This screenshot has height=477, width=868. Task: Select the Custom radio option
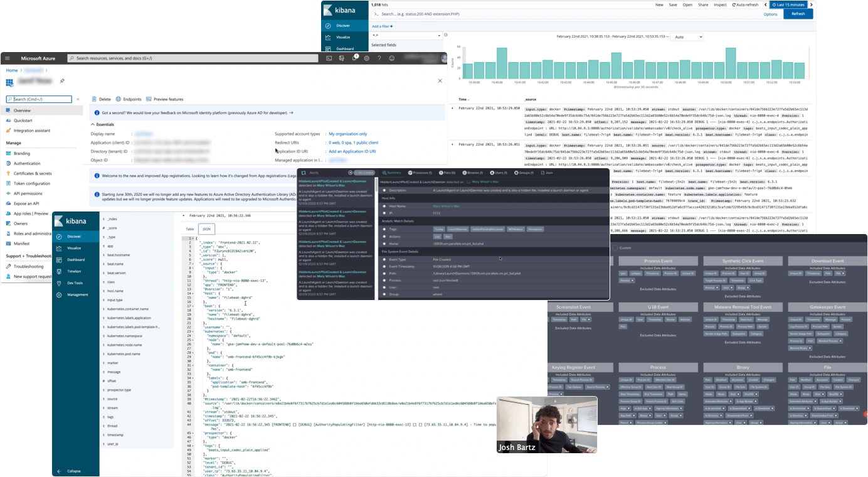point(615,247)
